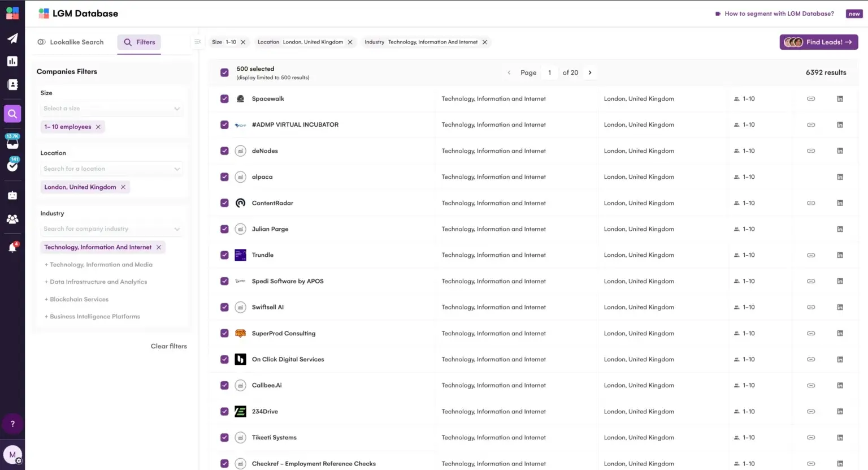Open the help question mark button

pyautogui.click(x=12, y=424)
